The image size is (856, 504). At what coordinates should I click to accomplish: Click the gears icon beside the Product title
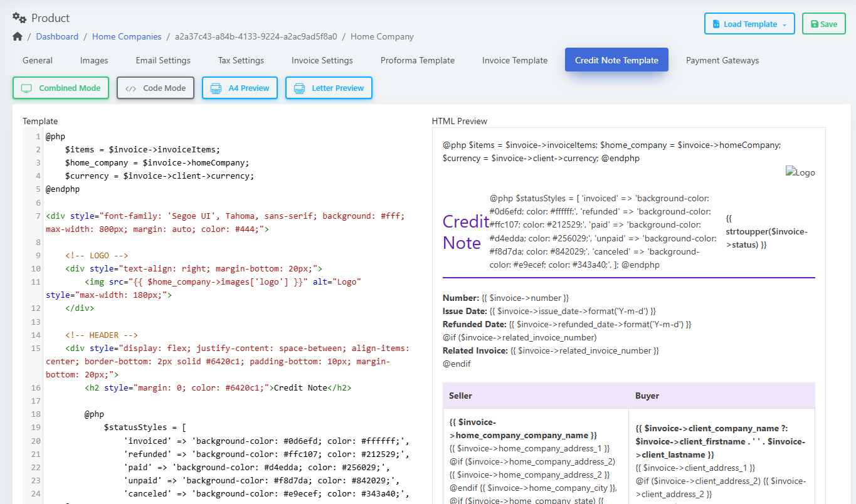19,18
